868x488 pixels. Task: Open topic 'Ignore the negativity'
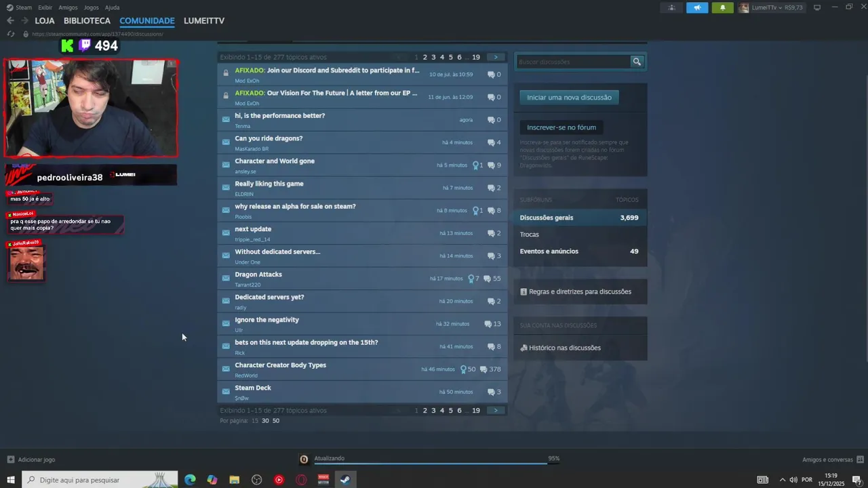coord(267,320)
